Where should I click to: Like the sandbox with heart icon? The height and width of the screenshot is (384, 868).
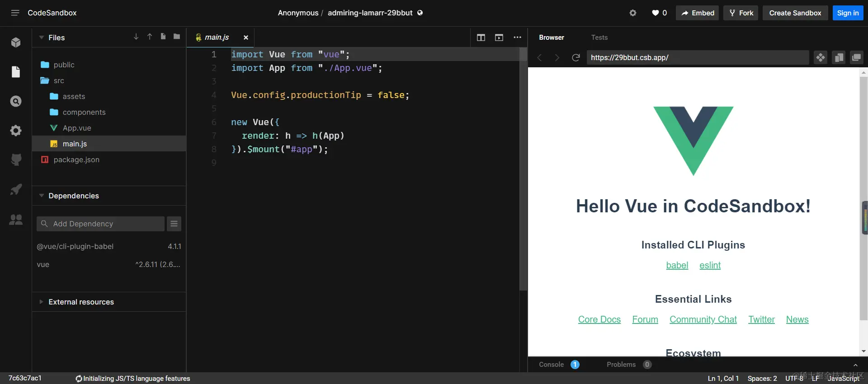[655, 13]
